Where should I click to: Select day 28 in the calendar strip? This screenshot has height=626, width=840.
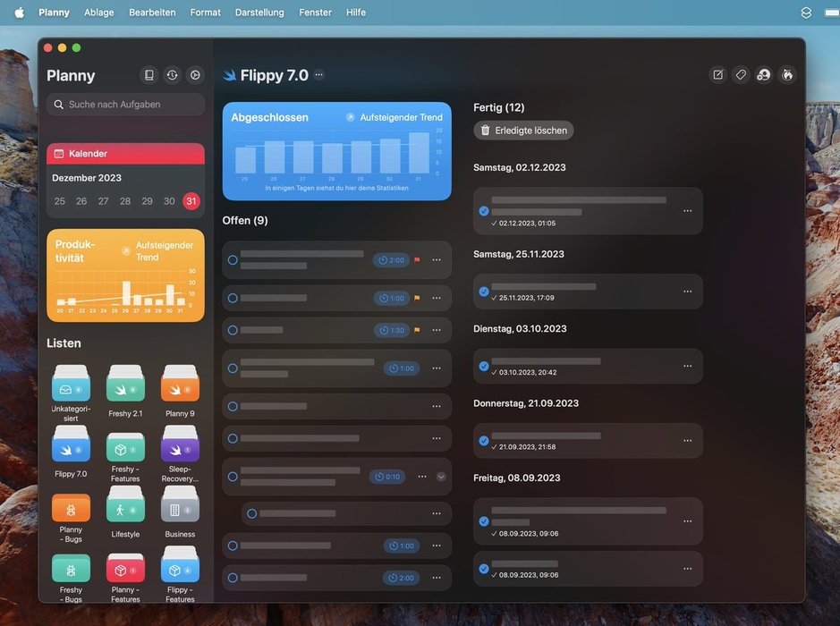pos(125,201)
